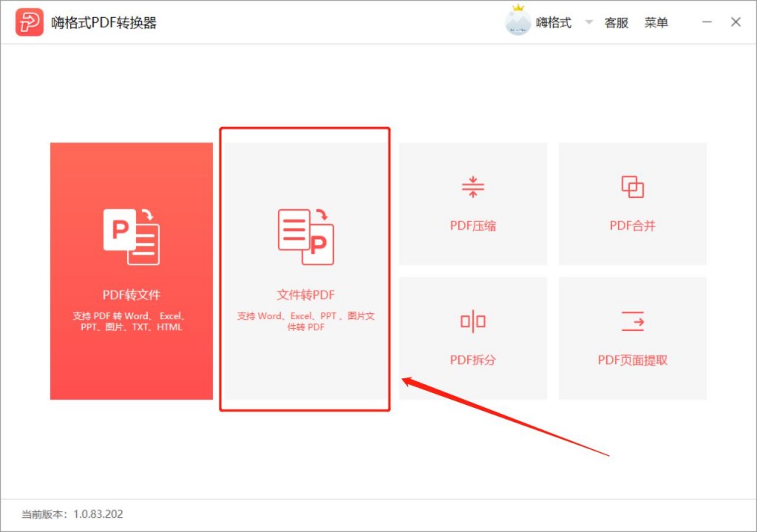This screenshot has width=757, height=532.
Task: Open the PDF拆分 label
Action: 472,360
